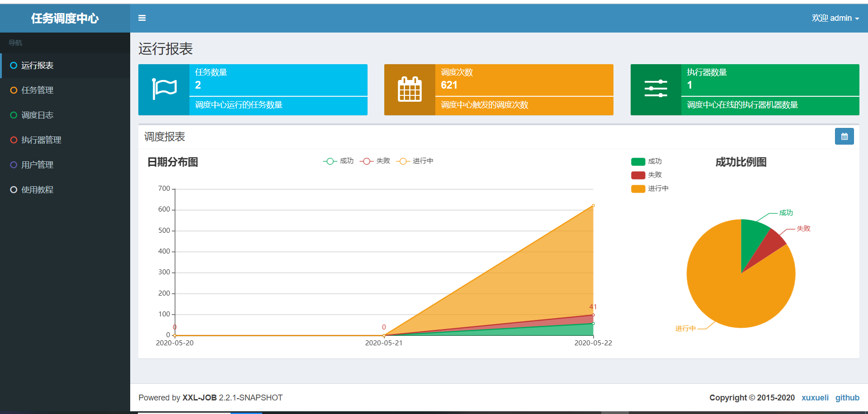Click the 日期分布图 chart title
The image size is (868, 414).
(173, 162)
